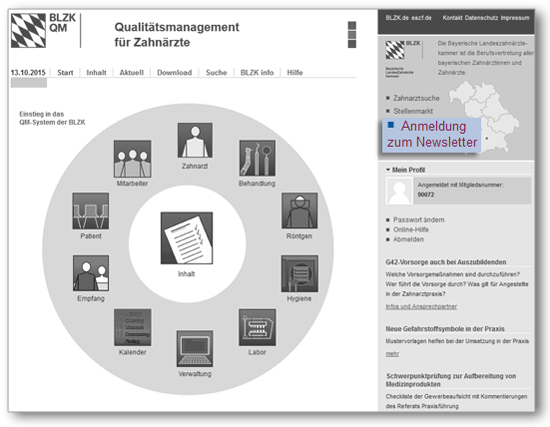
Task: Click the profile avatar picture
Action: [x=399, y=191]
